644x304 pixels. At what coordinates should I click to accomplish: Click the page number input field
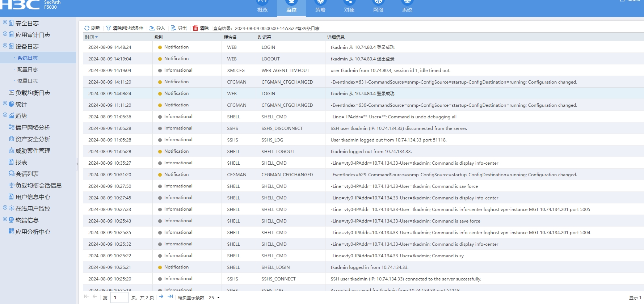tap(119, 297)
